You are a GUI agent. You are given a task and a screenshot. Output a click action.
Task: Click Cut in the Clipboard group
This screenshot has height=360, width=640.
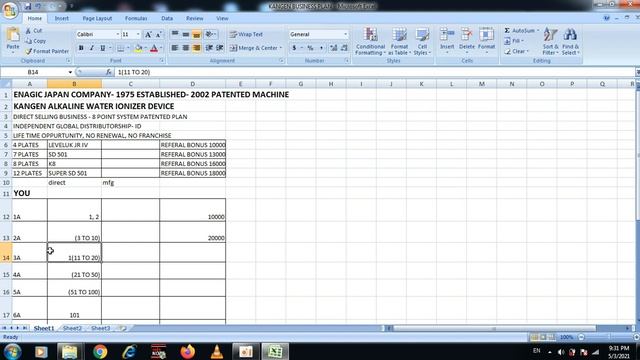tap(34, 31)
